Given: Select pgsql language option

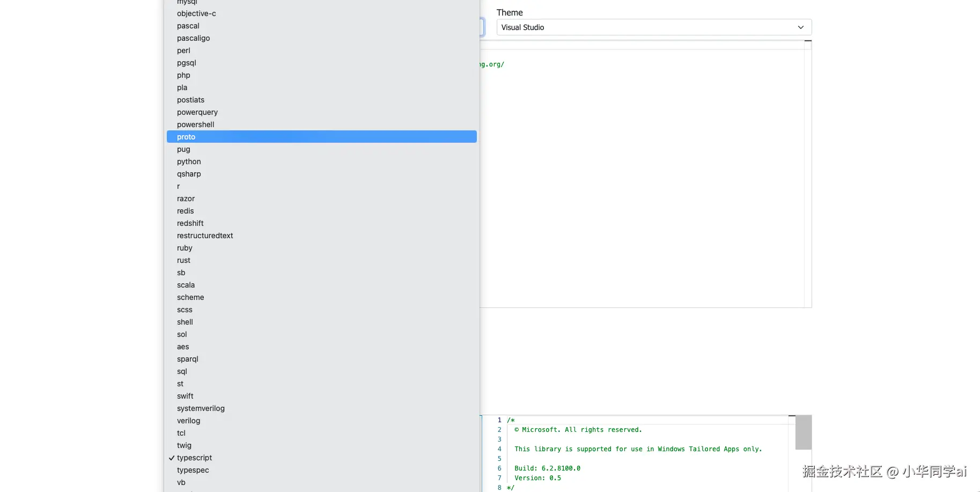Looking at the screenshot, I should coord(322,63).
